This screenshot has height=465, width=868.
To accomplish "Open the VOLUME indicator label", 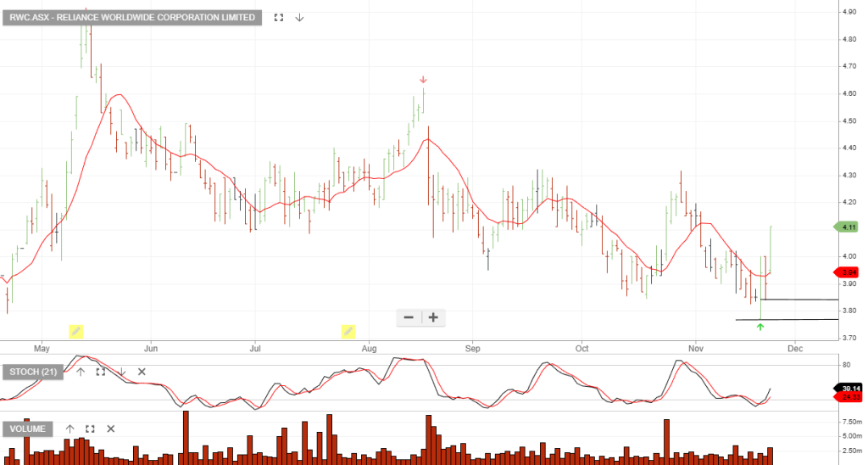I will tap(28, 429).
